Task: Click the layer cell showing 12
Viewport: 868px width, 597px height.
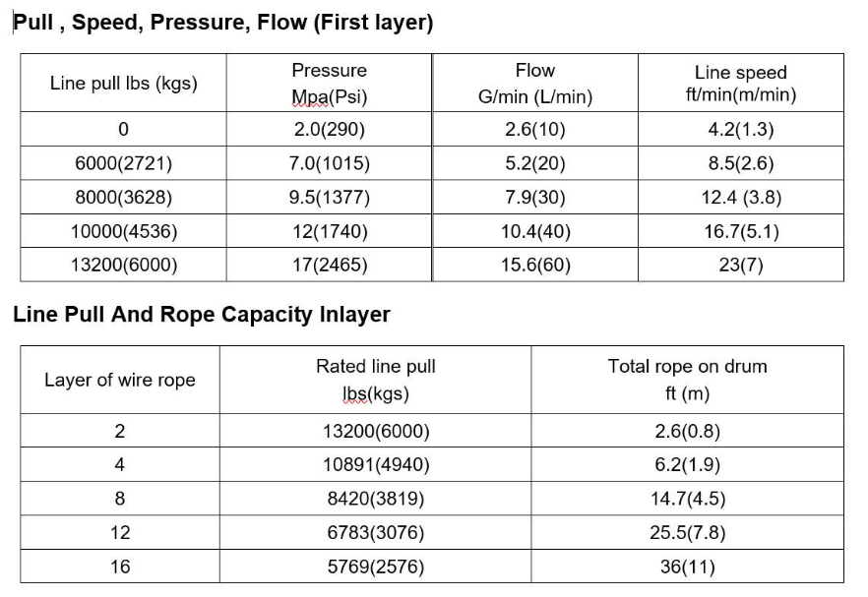Action: [x=120, y=532]
